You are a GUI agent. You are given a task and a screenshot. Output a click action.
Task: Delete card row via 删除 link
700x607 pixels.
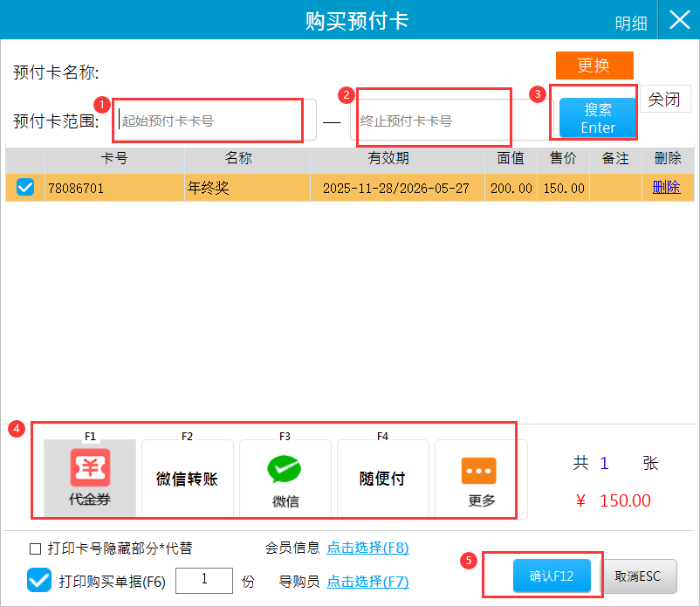coord(666,187)
